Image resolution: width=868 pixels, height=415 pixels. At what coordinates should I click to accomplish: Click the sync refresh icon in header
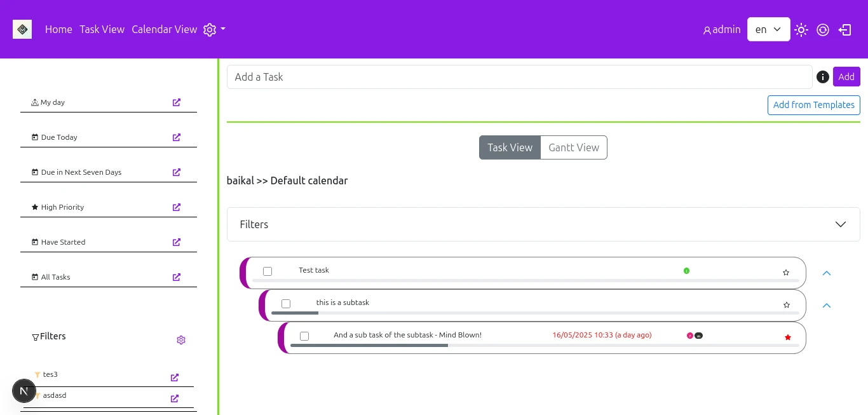pos(823,30)
